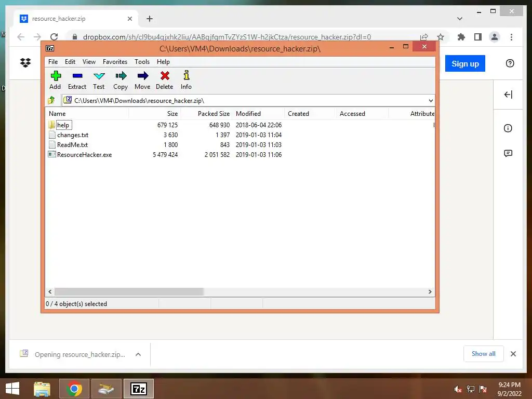This screenshot has height=399, width=532.
Task: Bookmark this page with the star icon
Action: click(x=441, y=37)
